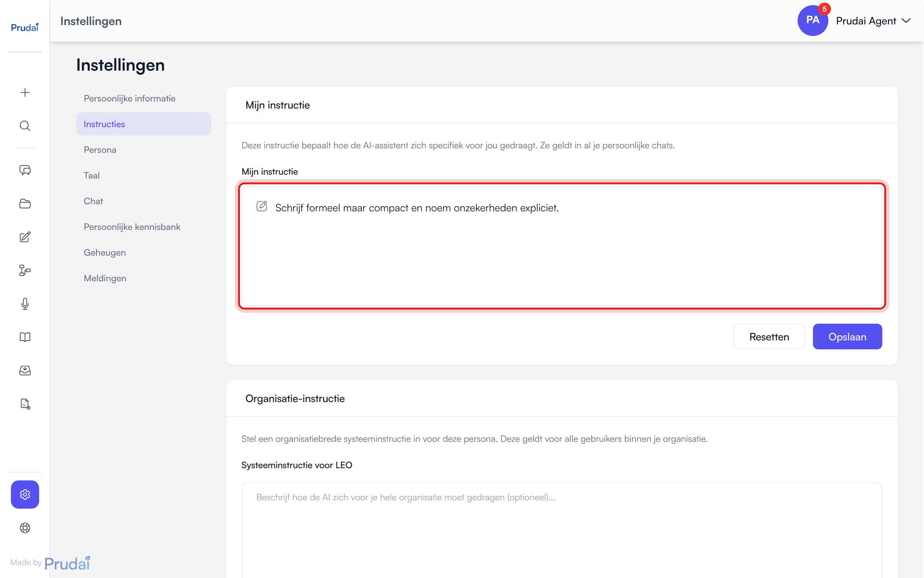Viewport: 924px width, 578px height.
Task: Open the document icon in the sidebar
Action: [25, 404]
